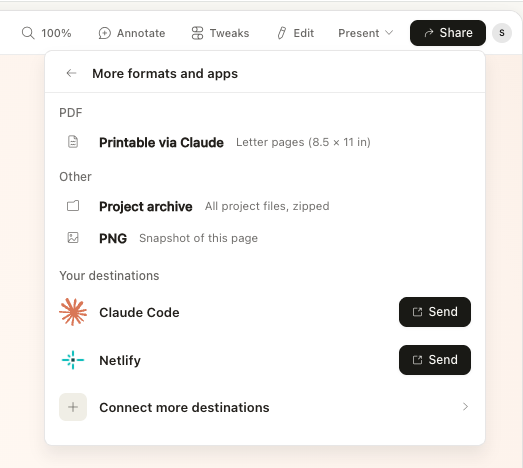The height and width of the screenshot is (468, 523).
Task: Switch to Edit mode
Action: 296,33
